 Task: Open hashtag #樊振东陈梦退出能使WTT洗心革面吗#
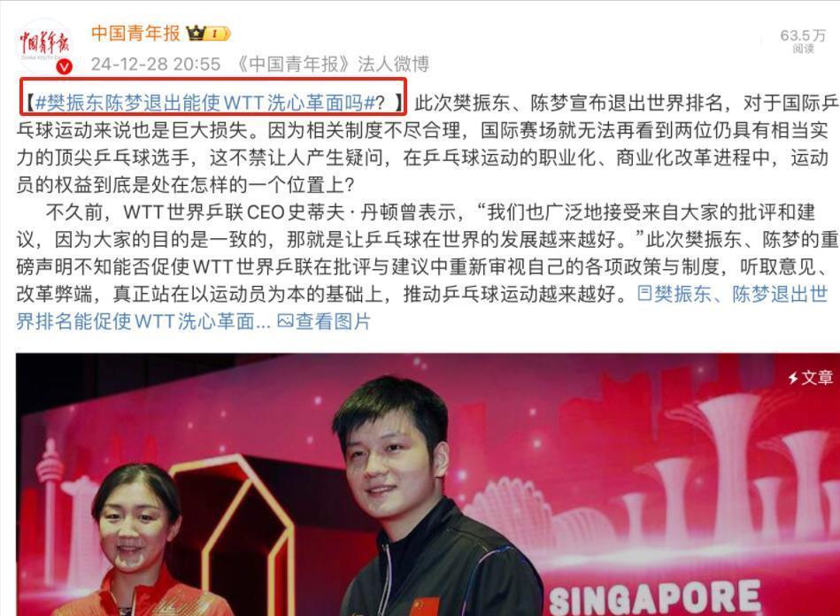205,103
